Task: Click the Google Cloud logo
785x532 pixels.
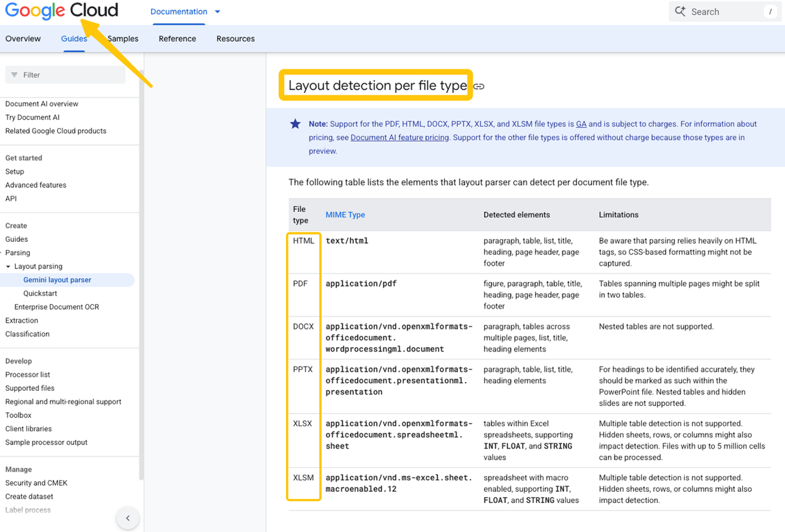Action: point(62,11)
